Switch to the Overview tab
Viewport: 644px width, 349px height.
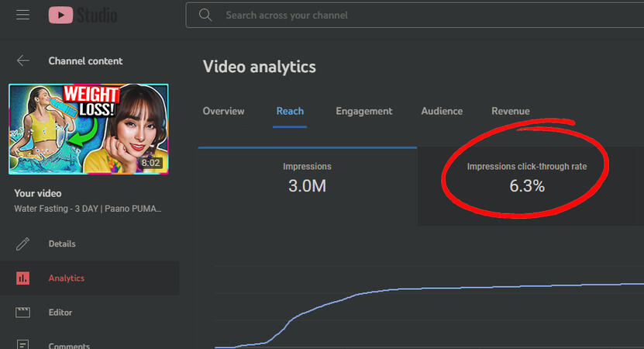pos(223,111)
